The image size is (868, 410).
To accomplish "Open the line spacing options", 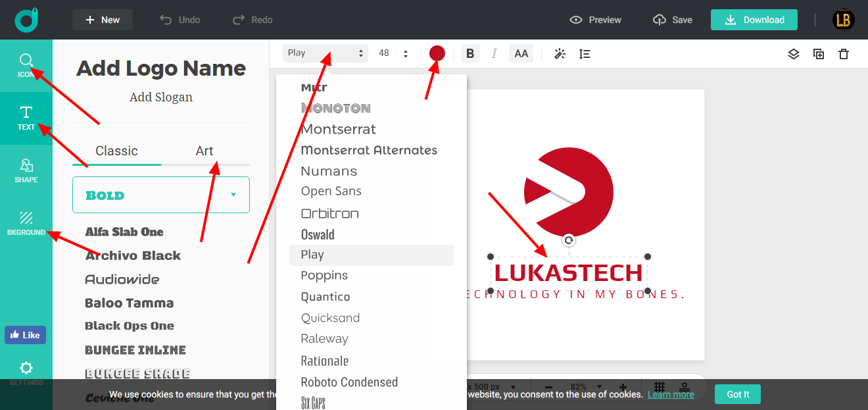I will [x=585, y=54].
